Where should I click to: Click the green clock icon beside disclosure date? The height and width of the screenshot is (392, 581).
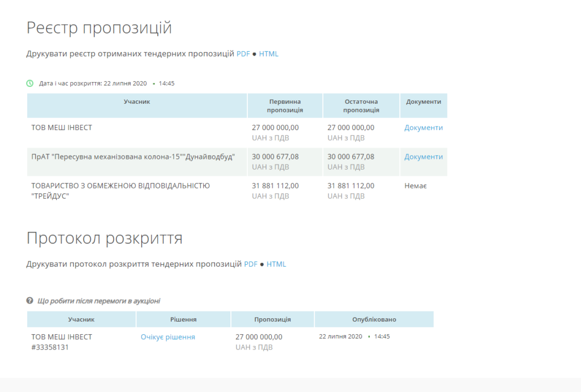point(30,83)
